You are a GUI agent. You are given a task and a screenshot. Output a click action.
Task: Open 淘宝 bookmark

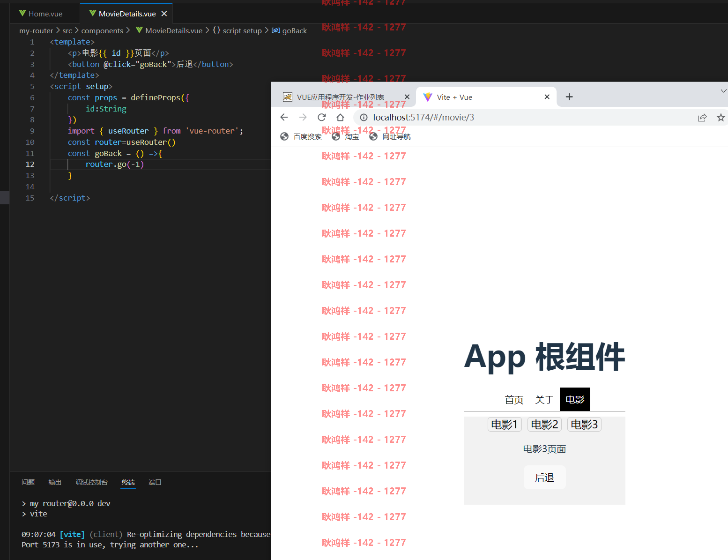[345, 136]
